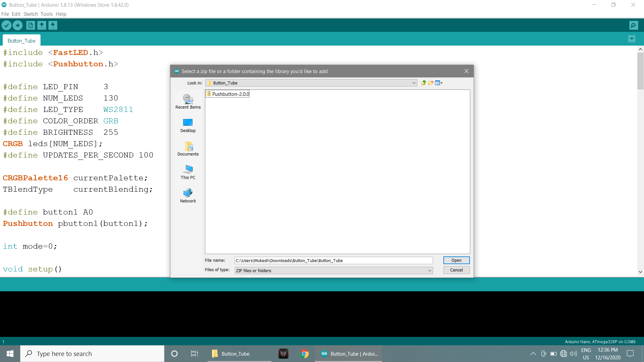
Task: Jump to Desktop in dialog sidebar
Action: pyautogui.click(x=188, y=126)
